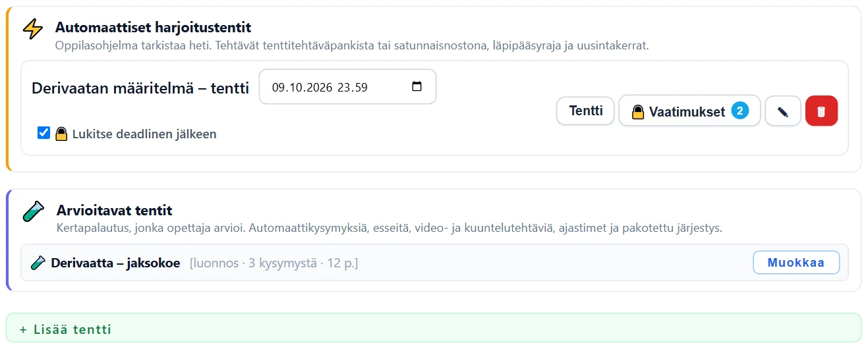Click the pencil edit icon button
The width and height of the screenshot is (868, 349).
(x=783, y=111)
